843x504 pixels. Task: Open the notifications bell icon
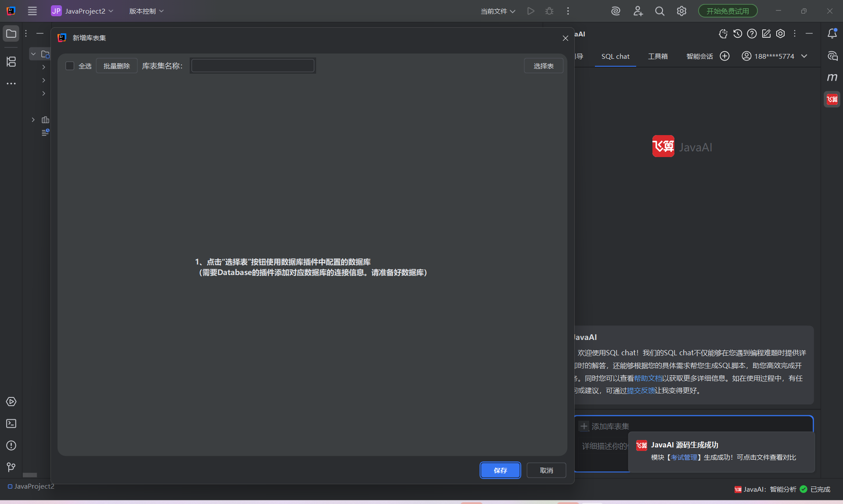coord(832,34)
